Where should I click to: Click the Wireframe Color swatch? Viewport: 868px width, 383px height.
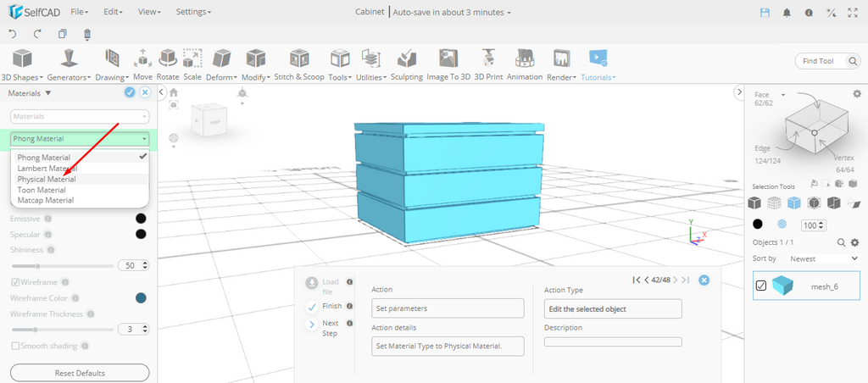(141, 297)
